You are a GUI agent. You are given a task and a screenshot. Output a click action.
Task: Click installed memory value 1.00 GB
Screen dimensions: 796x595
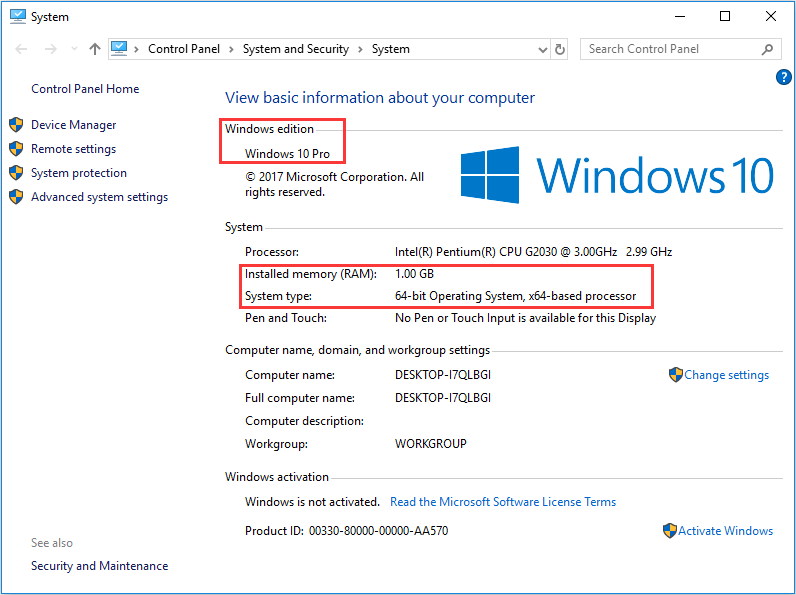414,274
